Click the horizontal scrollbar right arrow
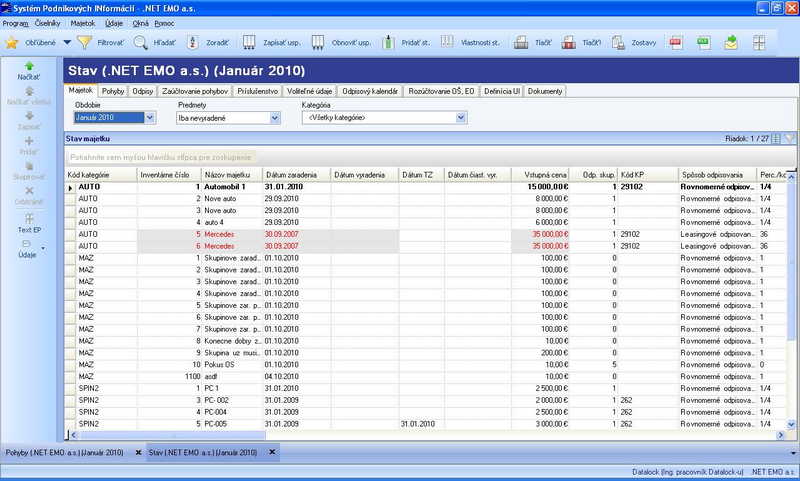800x481 pixels. (x=781, y=435)
